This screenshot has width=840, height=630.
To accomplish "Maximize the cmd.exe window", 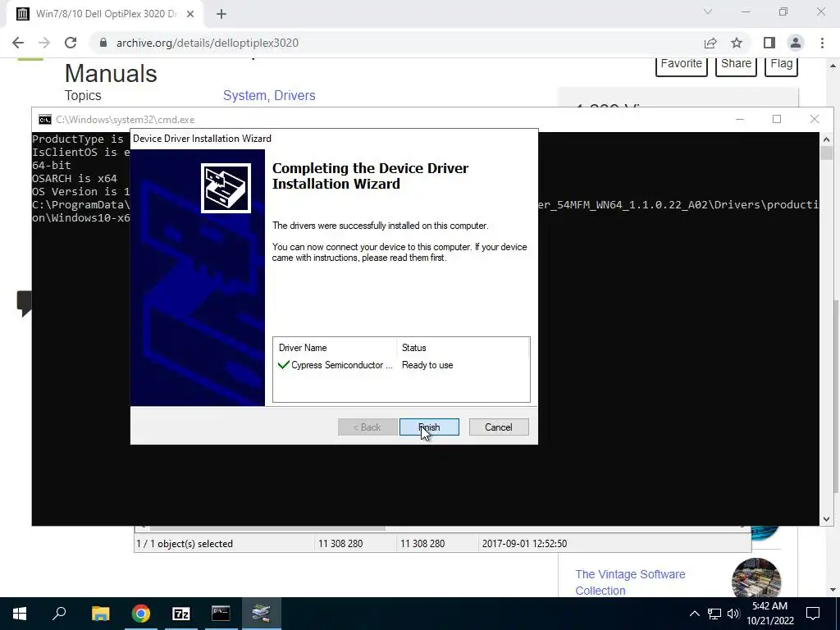I will point(777,119).
